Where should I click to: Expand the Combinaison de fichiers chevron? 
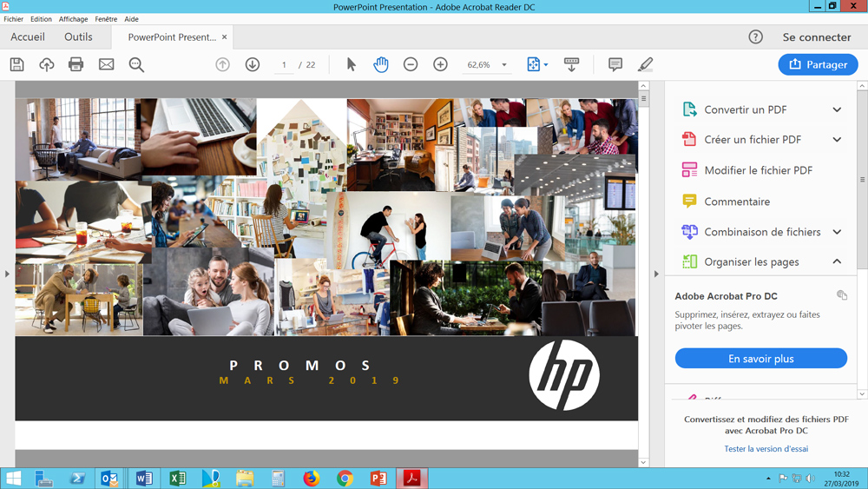[x=837, y=232]
